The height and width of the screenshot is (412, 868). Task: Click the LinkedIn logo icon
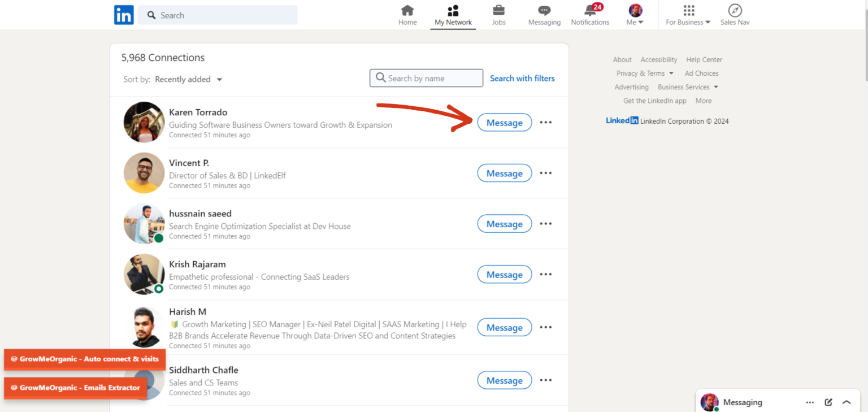tap(124, 15)
